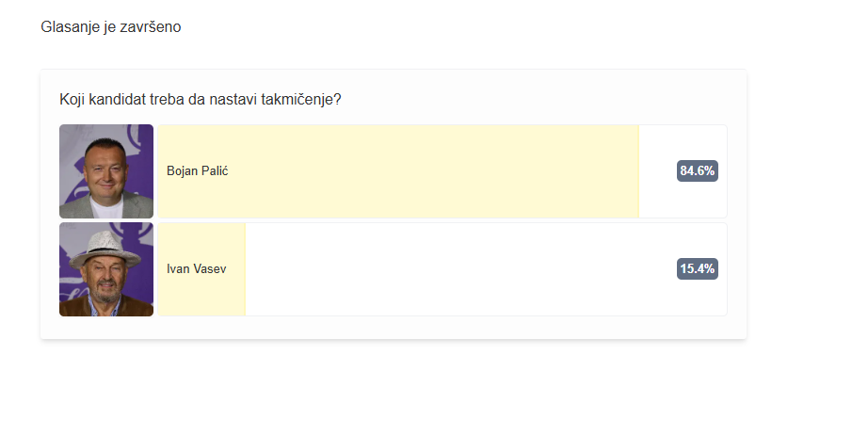This screenshot has width=868, height=436.
Task: Click the 'Glasanje je završeno' notice
Action: point(111,26)
